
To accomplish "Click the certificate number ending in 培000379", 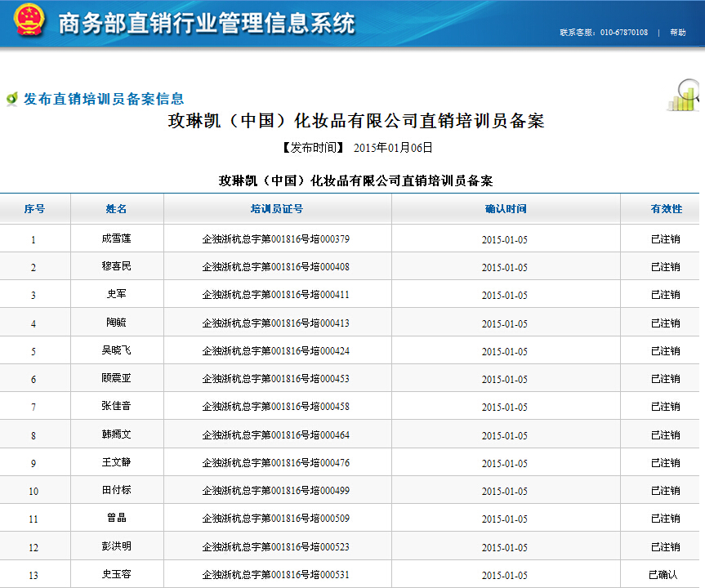I will point(275,239).
